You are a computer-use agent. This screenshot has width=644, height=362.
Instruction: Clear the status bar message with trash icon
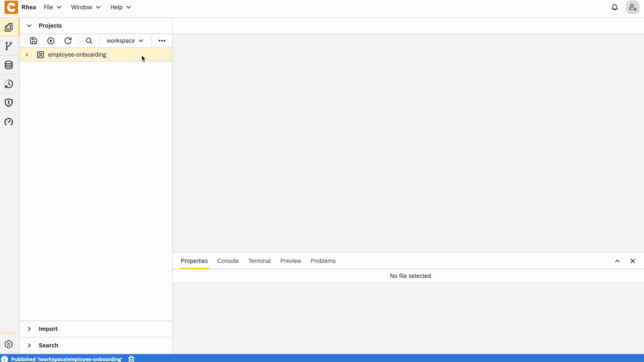pyautogui.click(x=131, y=359)
